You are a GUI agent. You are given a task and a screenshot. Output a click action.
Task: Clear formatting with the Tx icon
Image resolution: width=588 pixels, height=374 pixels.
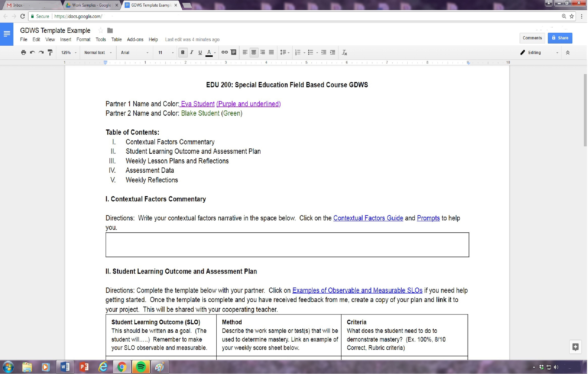pos(344,52)
